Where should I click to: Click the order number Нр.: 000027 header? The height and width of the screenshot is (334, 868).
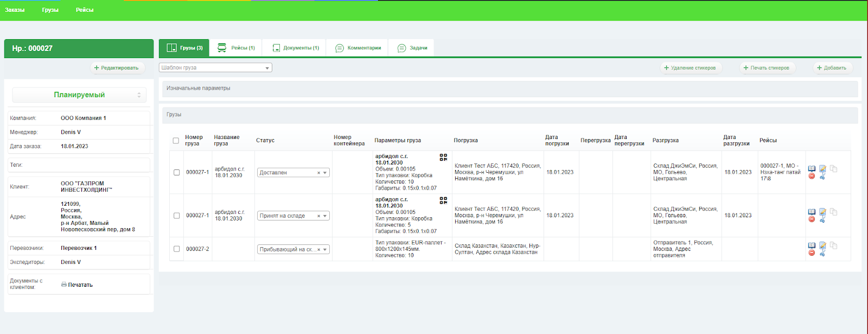33,48
